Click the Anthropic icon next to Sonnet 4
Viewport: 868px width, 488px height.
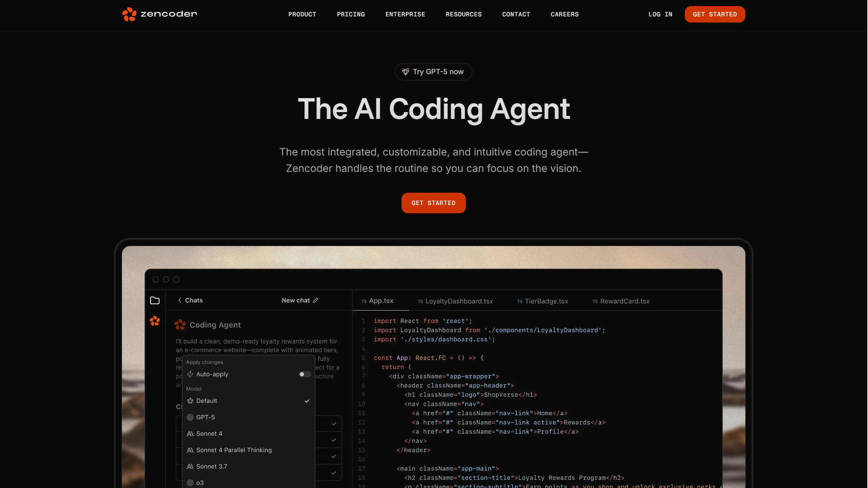click(190, 434)
